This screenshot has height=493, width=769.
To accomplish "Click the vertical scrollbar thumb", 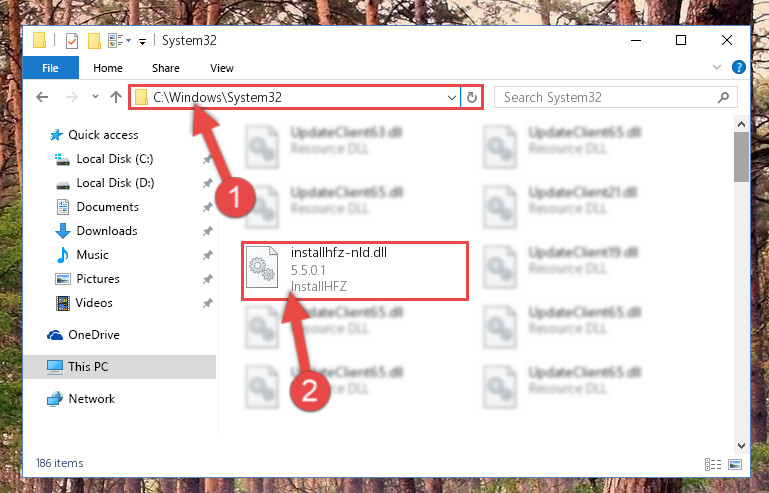I will 741,157.
